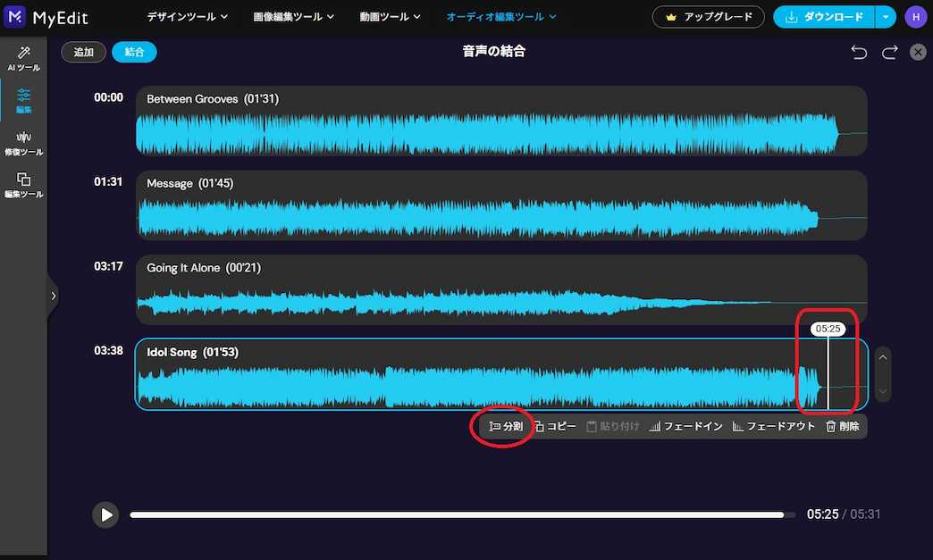Select the AIツール panel in the sidebar

23,58
